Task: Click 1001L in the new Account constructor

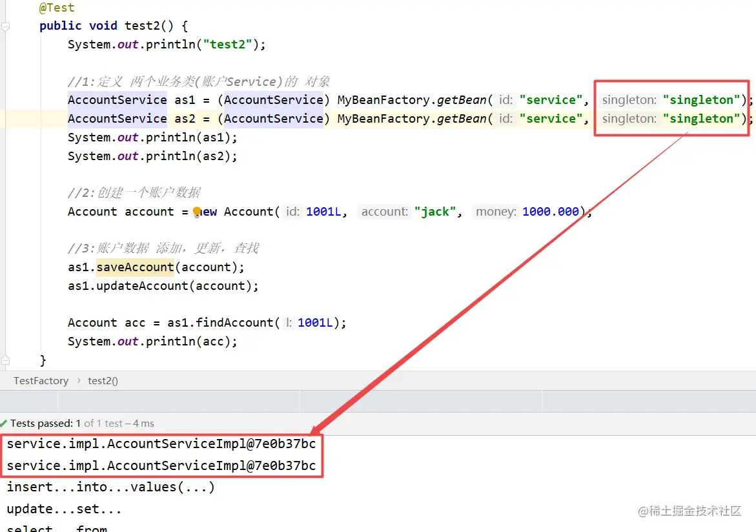Action: point(323,212)
